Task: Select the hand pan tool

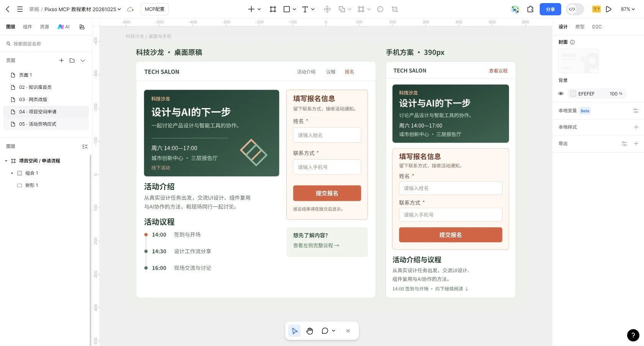Action: coord(310,331)
